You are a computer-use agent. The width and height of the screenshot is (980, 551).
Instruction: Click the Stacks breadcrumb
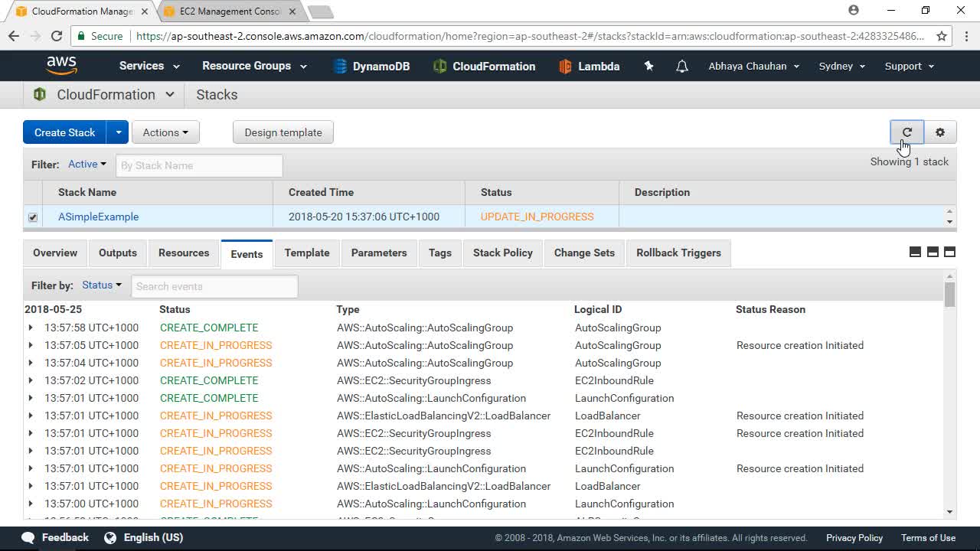[x=217, y=95]
